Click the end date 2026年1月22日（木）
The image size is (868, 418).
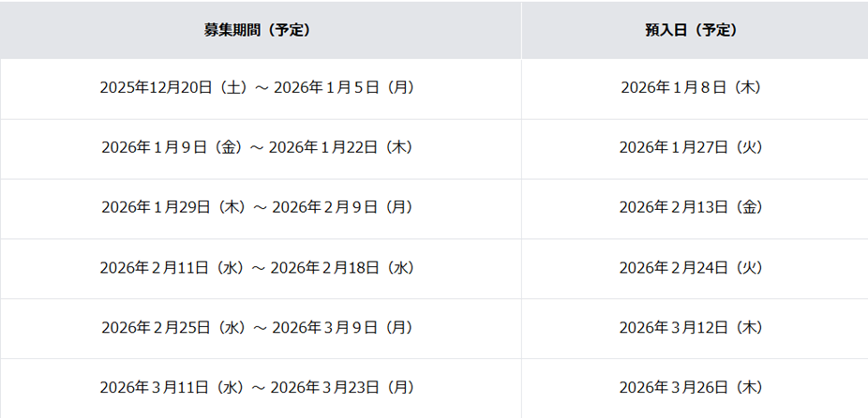pos(341,148)
